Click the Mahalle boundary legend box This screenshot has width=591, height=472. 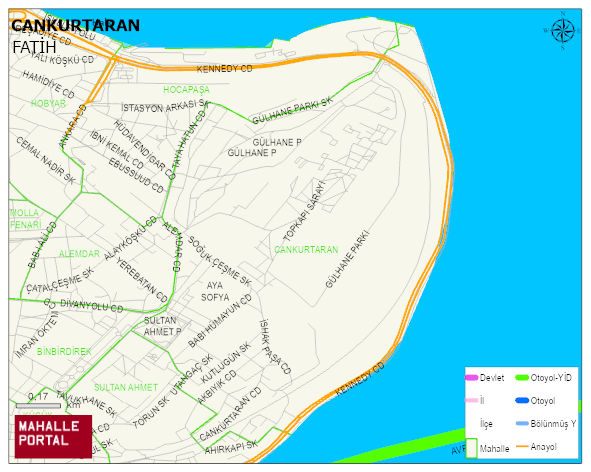pyautogui.click(x=472, y=448)
